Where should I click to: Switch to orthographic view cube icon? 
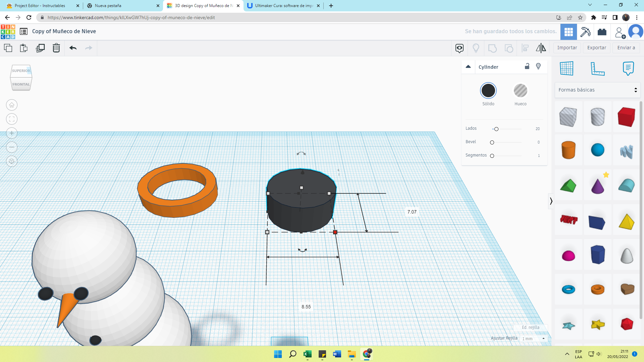[12, 161]
